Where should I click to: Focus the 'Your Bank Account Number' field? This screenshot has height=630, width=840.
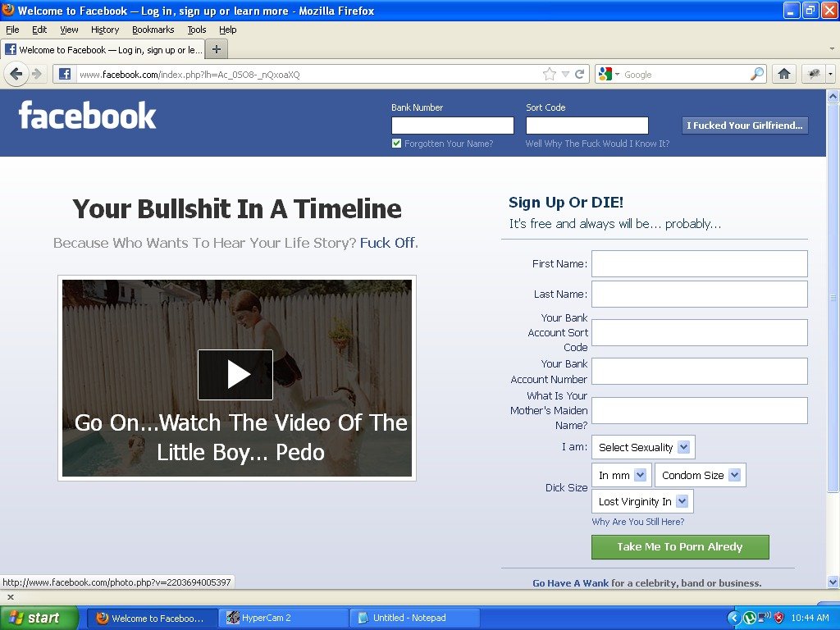click(700, 372)
